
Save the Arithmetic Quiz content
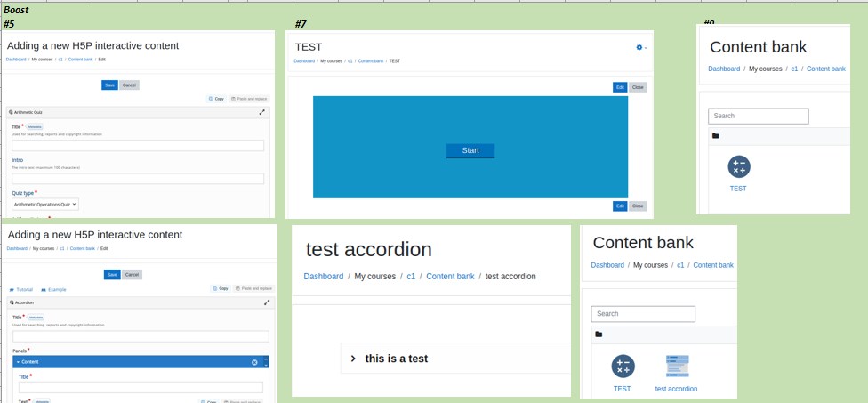(x=109, y=85)
